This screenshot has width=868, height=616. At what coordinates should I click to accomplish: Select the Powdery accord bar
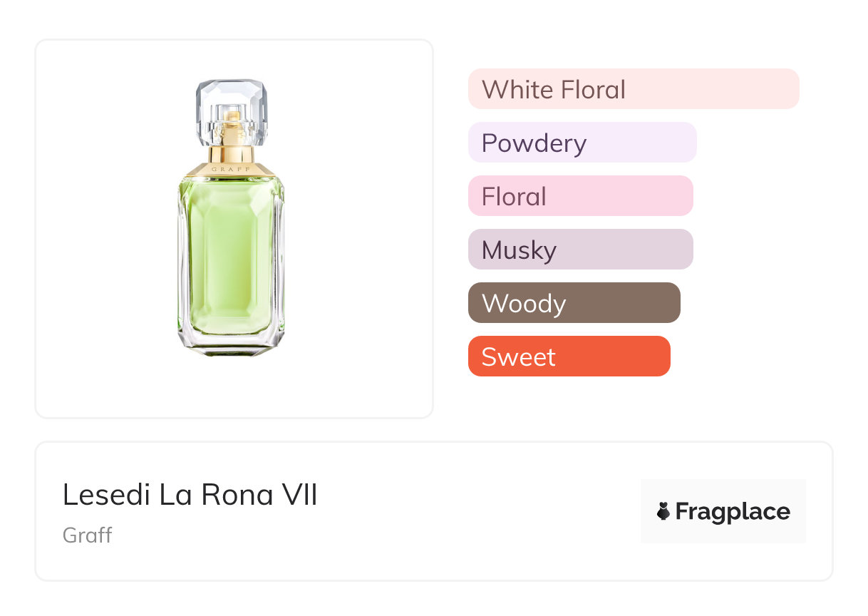click(x=582, y=143)
